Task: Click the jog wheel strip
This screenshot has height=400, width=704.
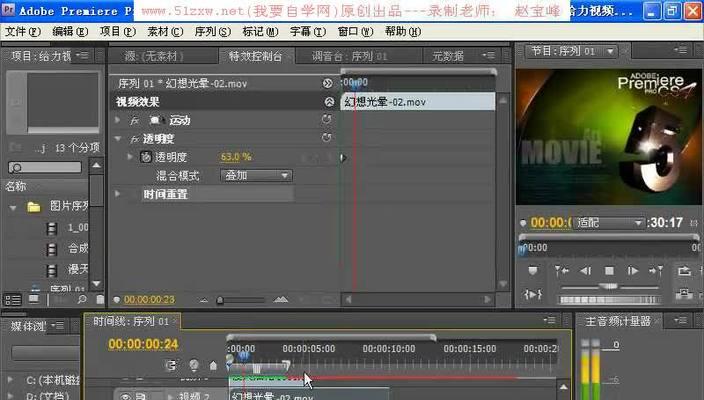Action: [x=609, y=299]
